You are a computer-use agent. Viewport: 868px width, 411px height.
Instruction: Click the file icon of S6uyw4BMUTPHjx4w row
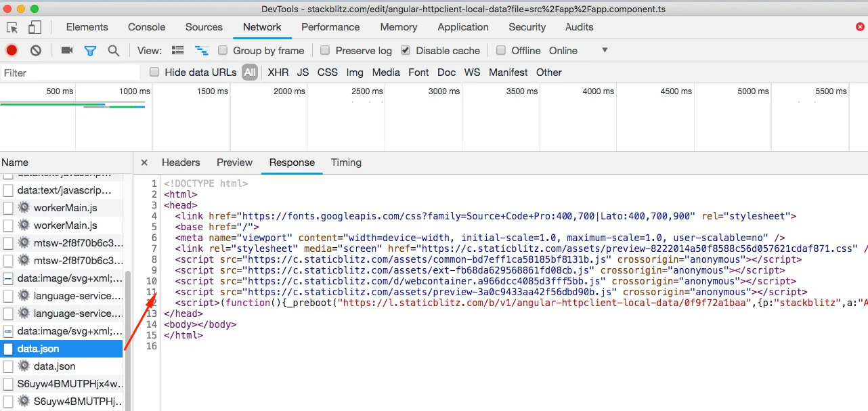(x=8, y=384)
